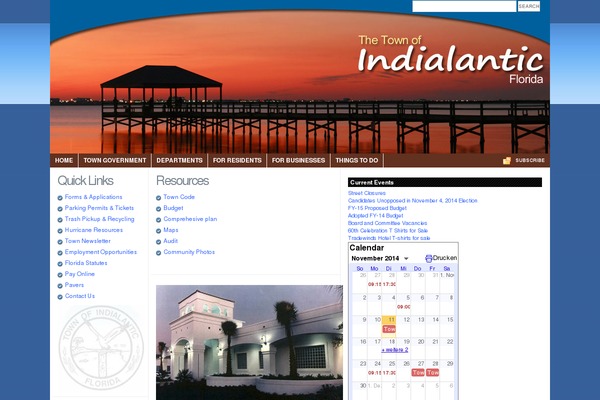Open Parking Permits & Tickets link
600x400 pixels.
point(99,208)
